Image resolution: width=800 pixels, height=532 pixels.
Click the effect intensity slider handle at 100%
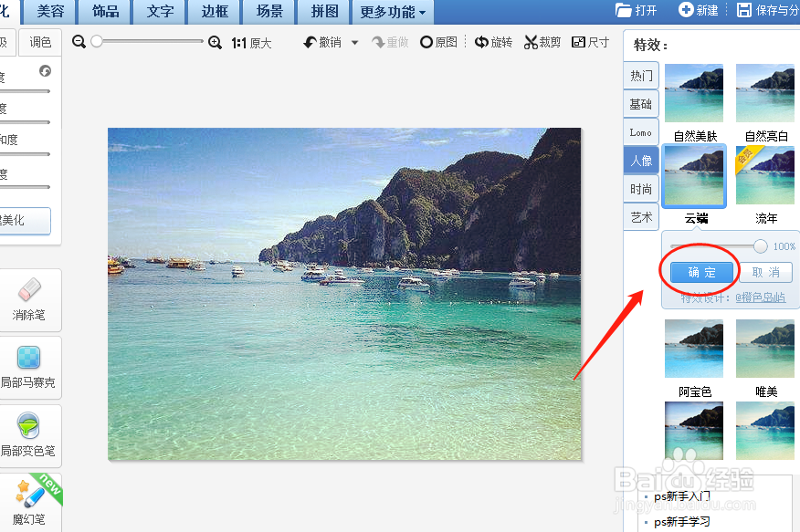coord(760,246)
